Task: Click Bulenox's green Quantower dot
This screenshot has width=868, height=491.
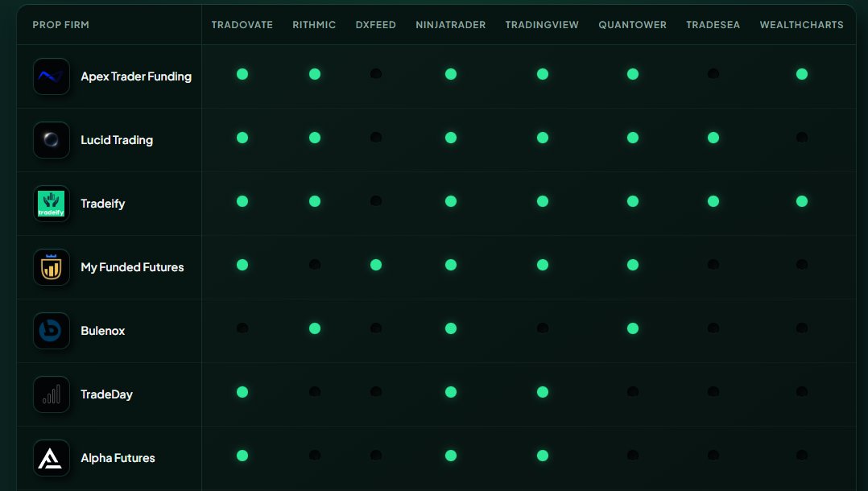Action: 633,329
